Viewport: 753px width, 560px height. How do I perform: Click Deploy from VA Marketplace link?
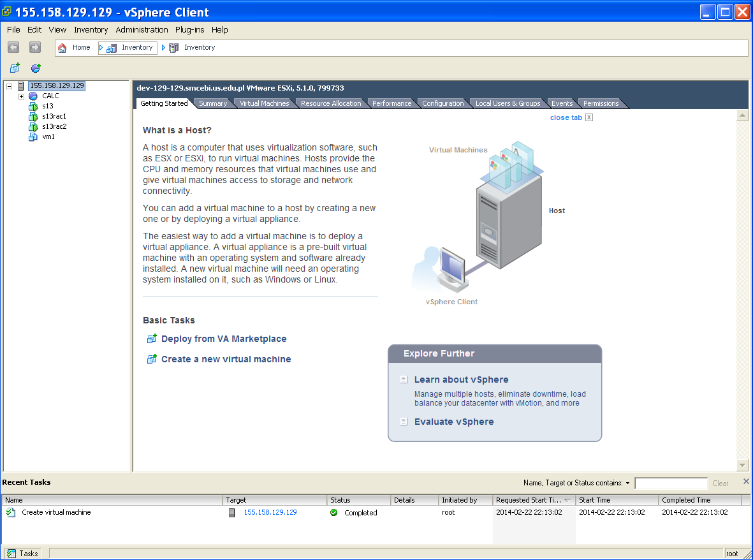point(224,339)
